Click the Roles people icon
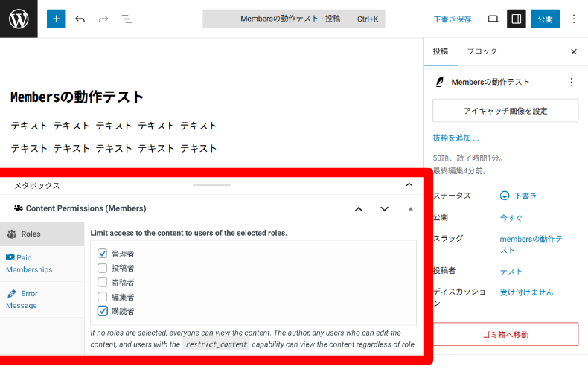Viewport: 588px width, 369px height. [x=12, y=234]
